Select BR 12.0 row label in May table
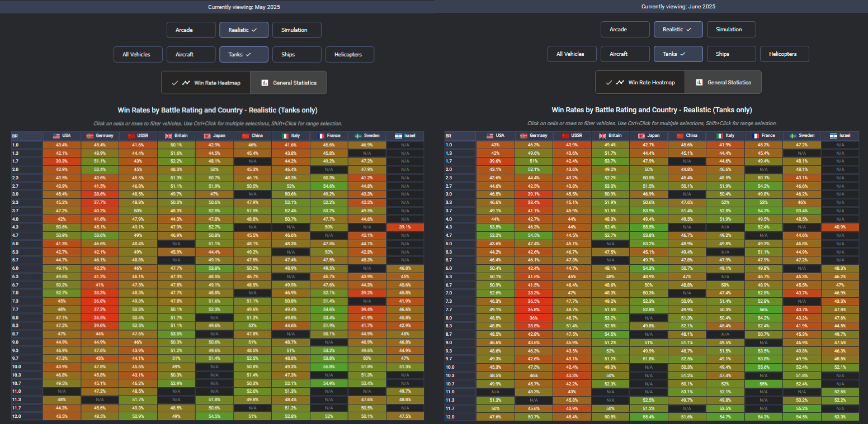The height and width of the screenshot is (424, 868). 27,417
